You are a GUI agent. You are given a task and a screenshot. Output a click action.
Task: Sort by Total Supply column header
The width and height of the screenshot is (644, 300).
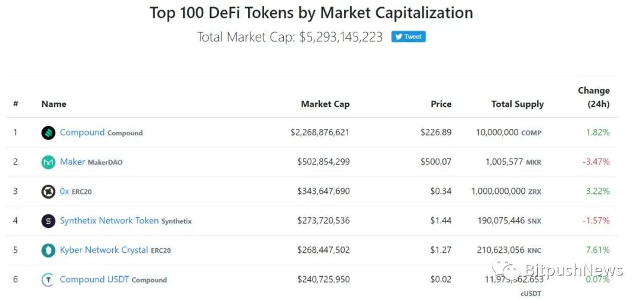coord(517,104)
